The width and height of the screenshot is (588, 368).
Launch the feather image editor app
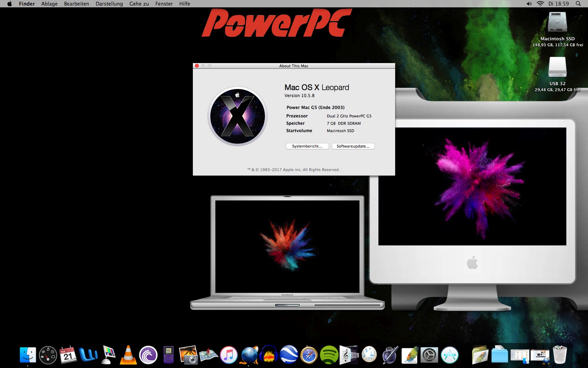pyautogui.click(x=409, y=355)
